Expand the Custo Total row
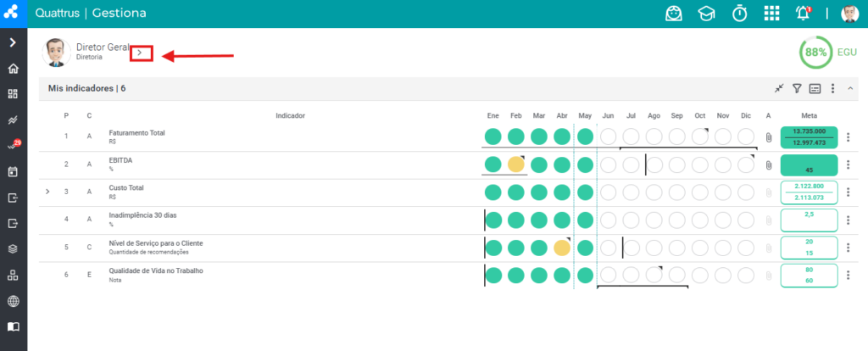The height and width of the screenshot is (351, 868). 47,192
